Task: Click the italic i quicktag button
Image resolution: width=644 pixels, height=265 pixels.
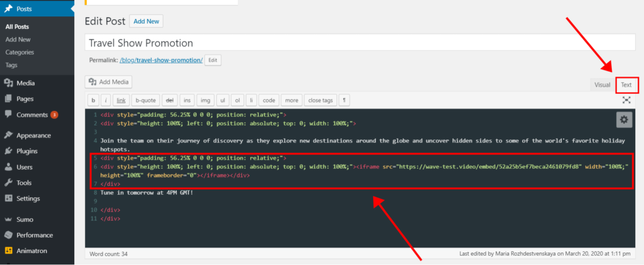Action: [106, 100]
